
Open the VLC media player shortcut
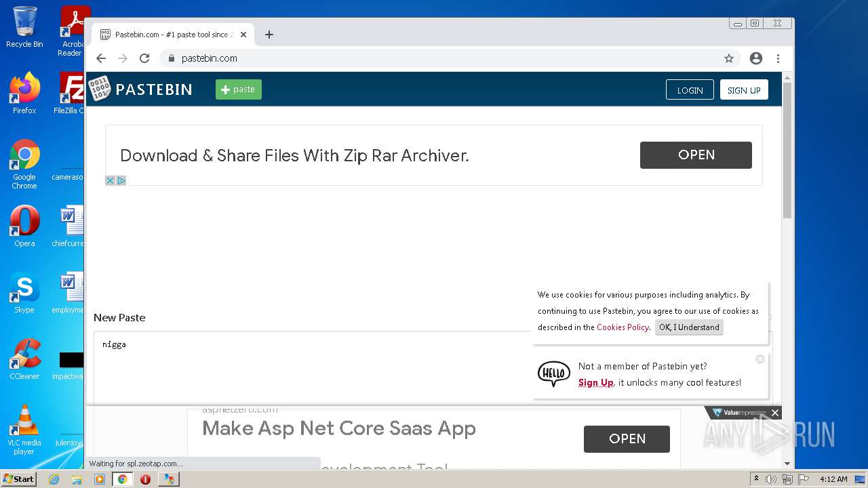[24, 430]
